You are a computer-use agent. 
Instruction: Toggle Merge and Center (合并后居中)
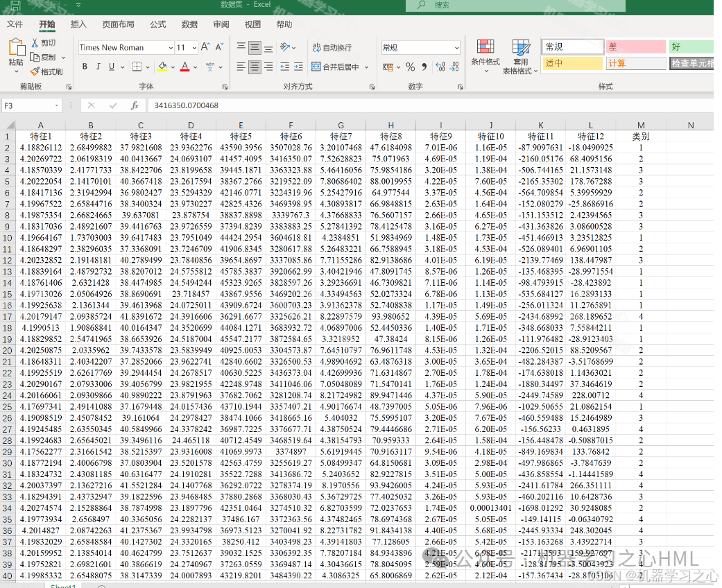pos(335,67)
